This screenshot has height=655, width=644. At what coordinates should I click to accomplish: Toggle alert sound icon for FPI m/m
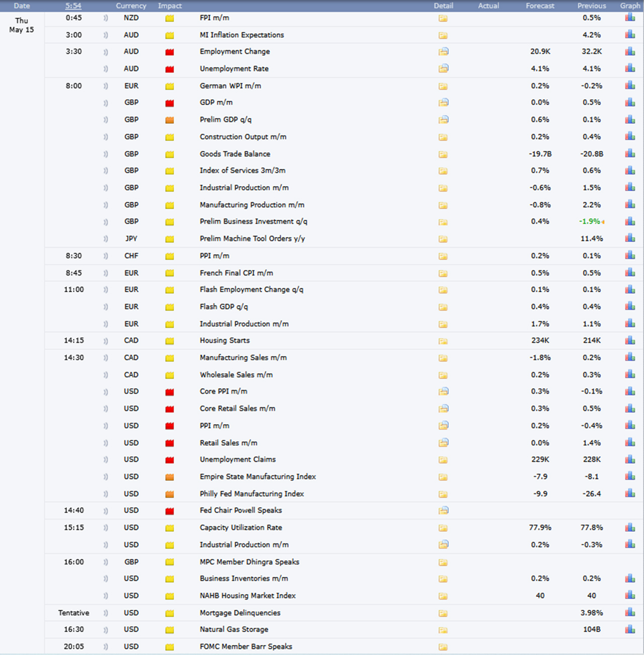pyautogui.click(x=106, y=18)
